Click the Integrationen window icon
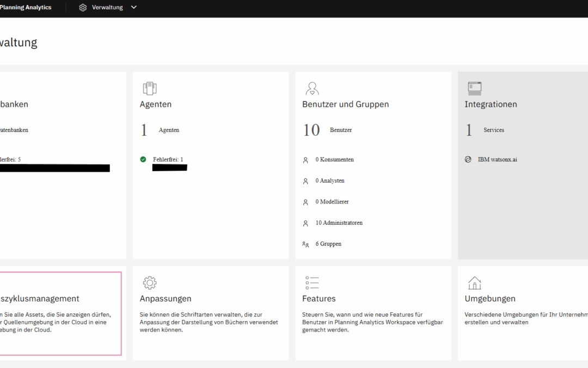 tap(474, 88)
